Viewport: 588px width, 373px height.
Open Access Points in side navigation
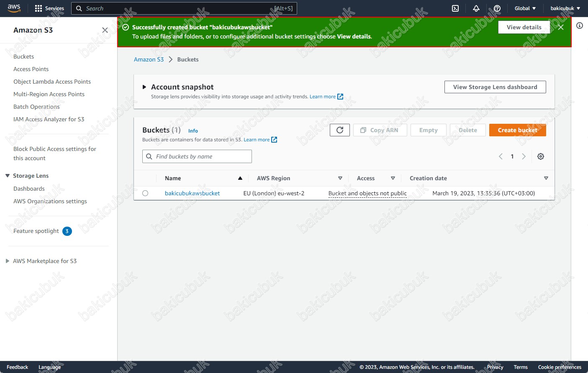[31, 69]
